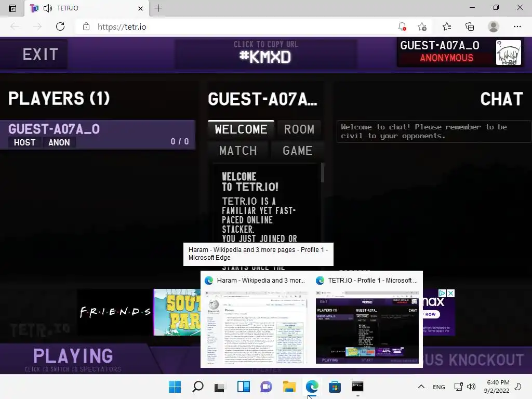532x399 pixels.
Task: Open clock showing 6:40 PM
Action: pyautogui.click(x=497, y=387)
